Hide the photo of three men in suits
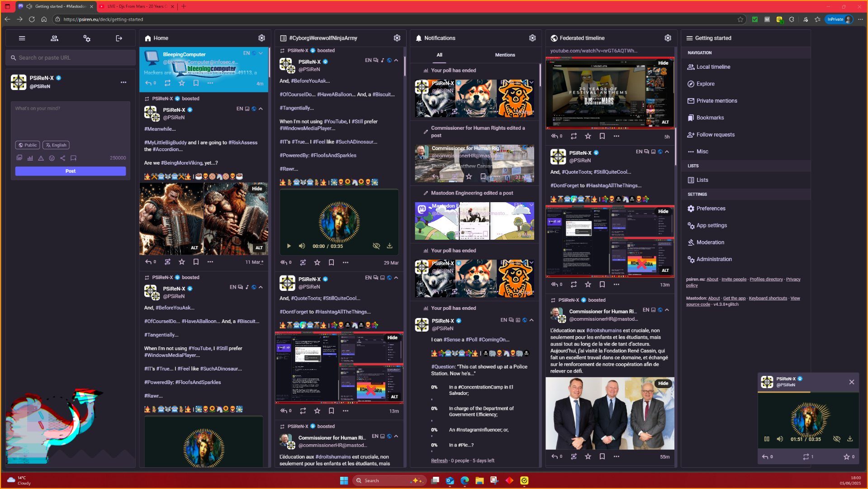The width and height of the screenshot is (868, 489). [663, 383]
